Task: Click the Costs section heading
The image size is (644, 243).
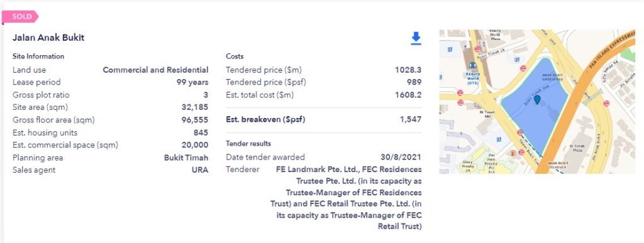Action: click(x=235, y=57)
